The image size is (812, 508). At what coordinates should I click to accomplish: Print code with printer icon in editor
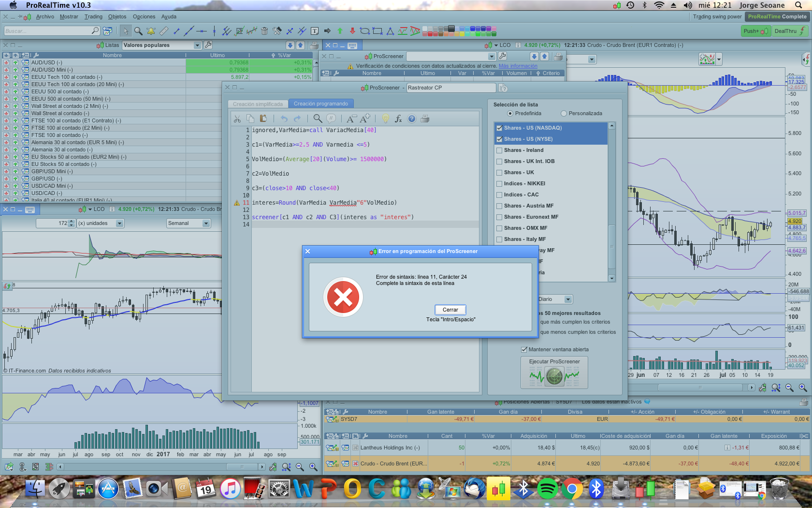pos(425,119)
